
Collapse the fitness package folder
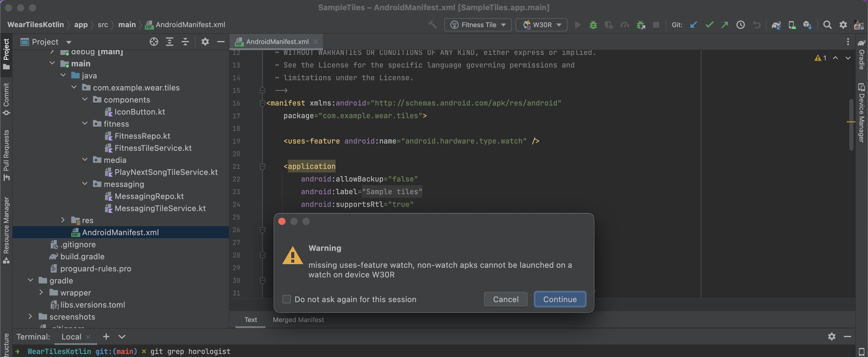pyautogui.click(x=85, y=124)
